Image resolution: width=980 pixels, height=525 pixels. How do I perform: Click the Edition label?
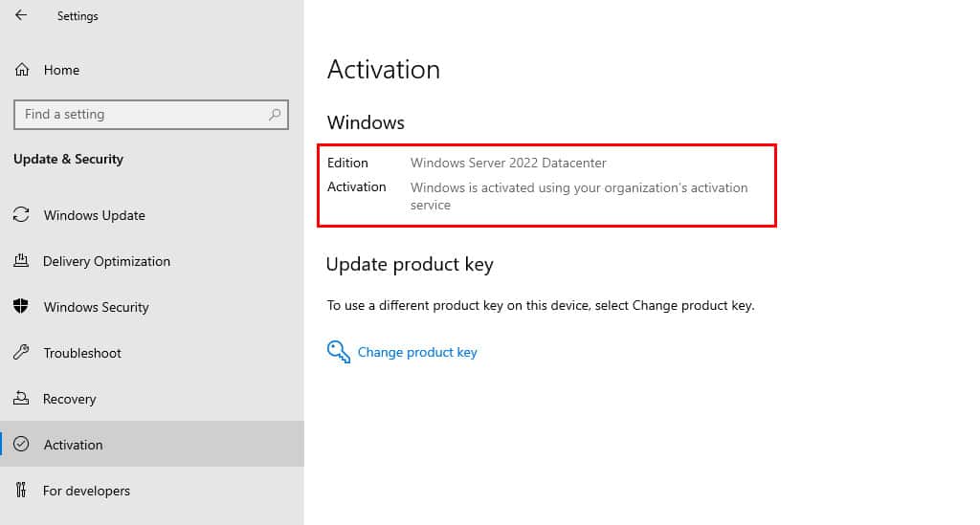pos(347,163)
